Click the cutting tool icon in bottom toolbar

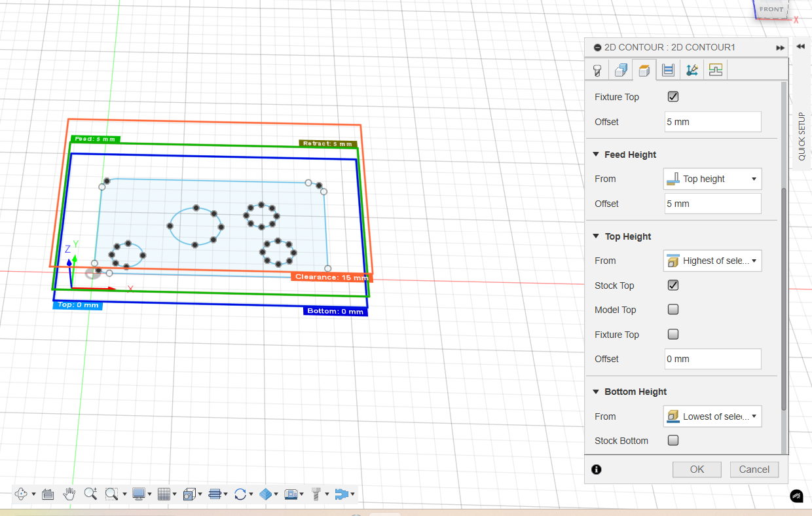coord(316,494)
